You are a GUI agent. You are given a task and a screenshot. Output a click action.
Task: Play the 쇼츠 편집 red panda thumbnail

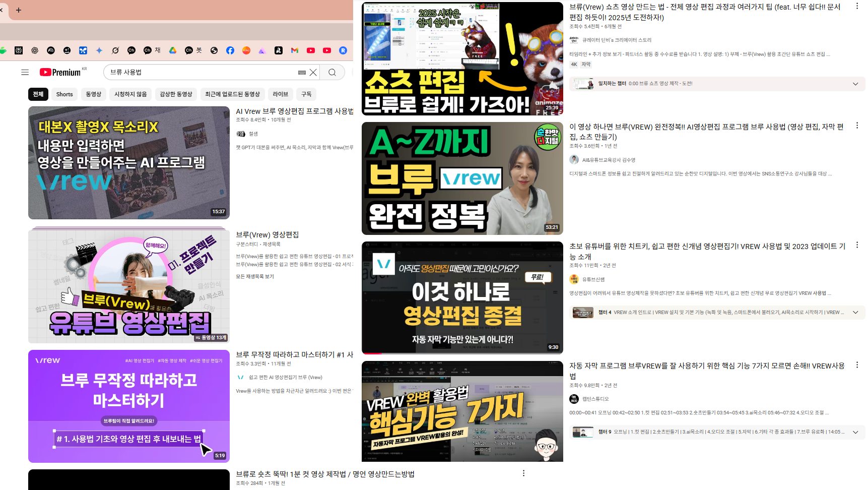pyautogui.click(x=462, y=58)
